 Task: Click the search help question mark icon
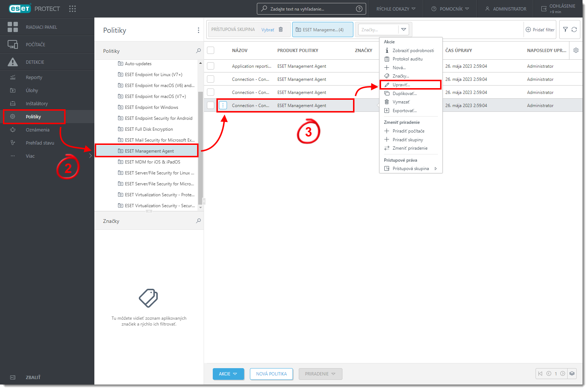359,9
